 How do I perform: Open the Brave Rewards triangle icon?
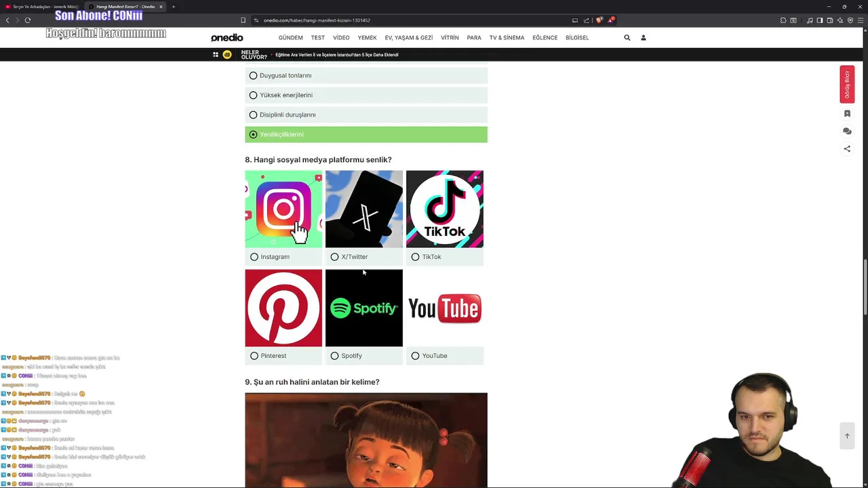610,20
